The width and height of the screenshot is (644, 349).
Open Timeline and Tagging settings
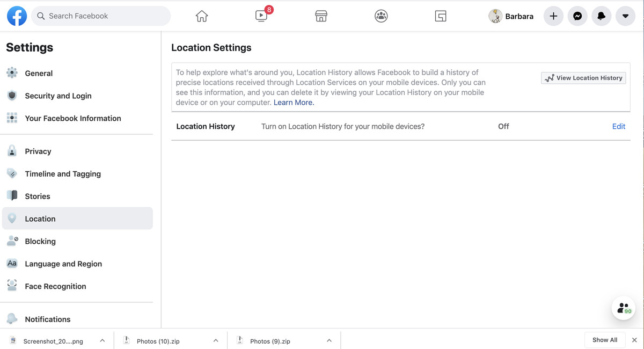coord(63,173)
